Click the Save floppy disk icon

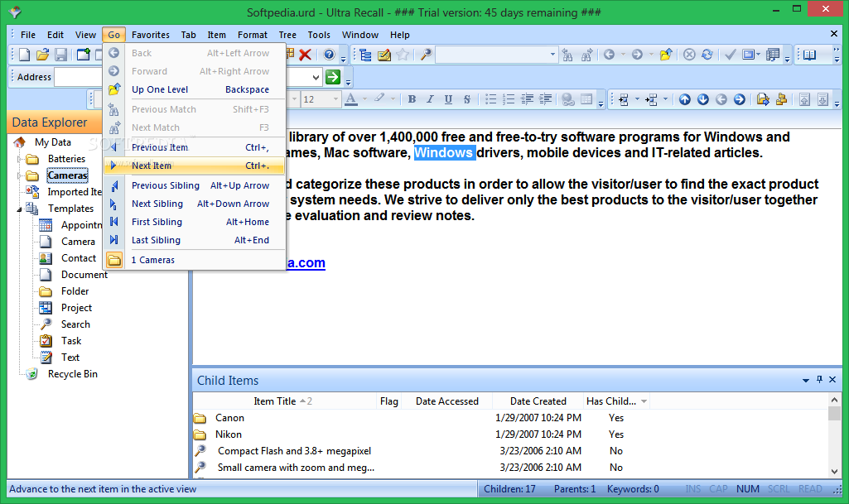(x=61, y=54)
